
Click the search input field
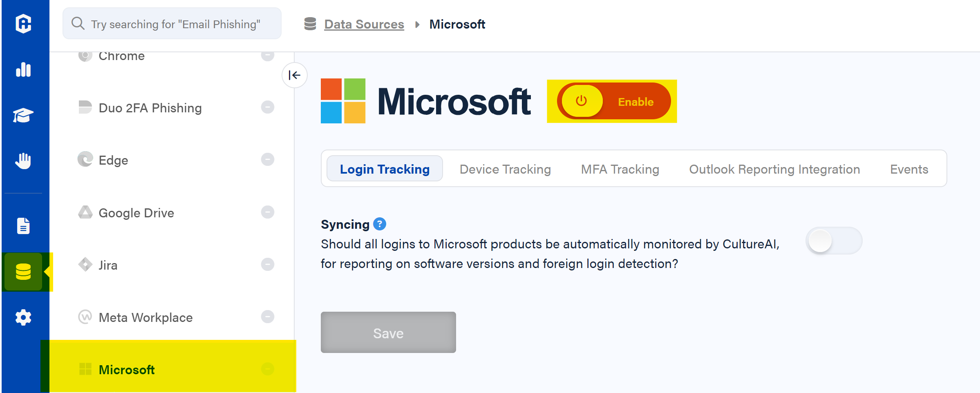pos(172,23)
